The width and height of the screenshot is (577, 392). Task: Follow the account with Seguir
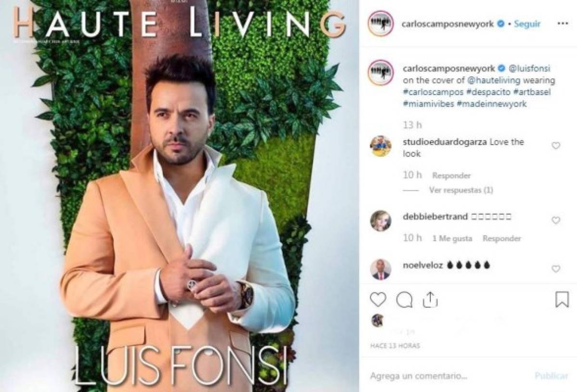pyautogui.click(x=527, y=24)
